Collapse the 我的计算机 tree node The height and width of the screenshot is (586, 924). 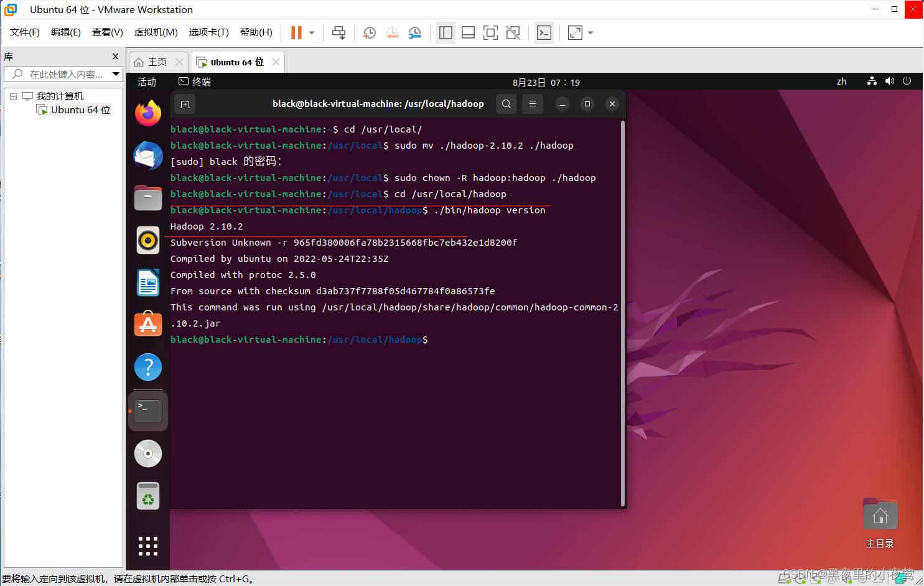(x=13, y=96)
